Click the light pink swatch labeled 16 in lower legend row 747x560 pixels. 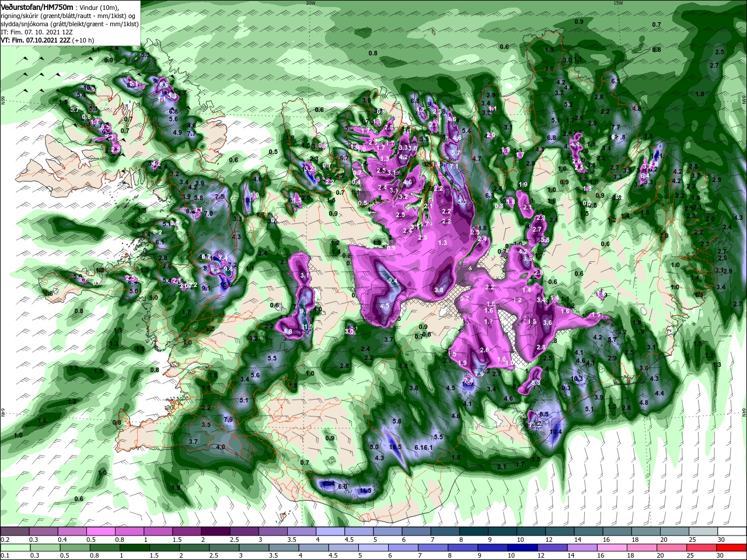click(x=613, y=549)
